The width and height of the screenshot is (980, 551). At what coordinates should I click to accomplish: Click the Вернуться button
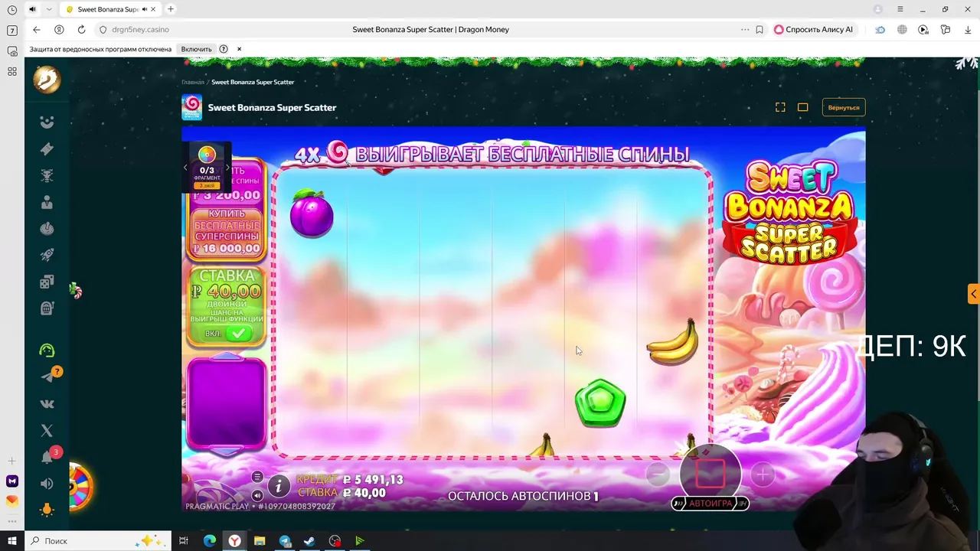[x=844, y=107]
